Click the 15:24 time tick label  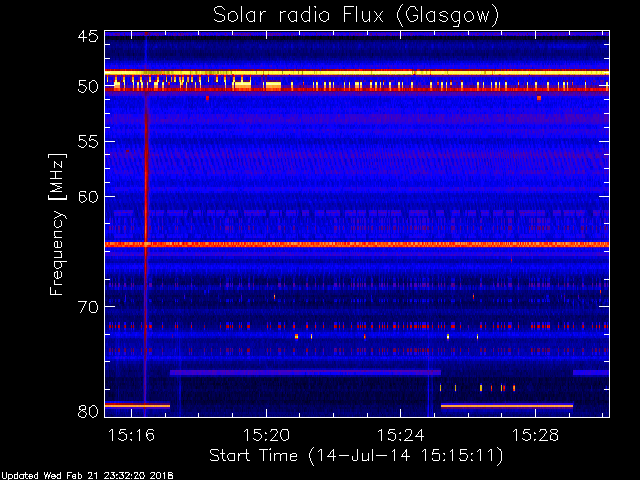coord(400,435)
